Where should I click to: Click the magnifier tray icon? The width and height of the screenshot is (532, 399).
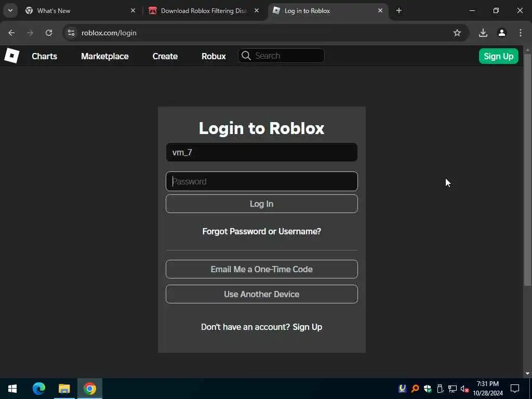[x=415, y=389]
